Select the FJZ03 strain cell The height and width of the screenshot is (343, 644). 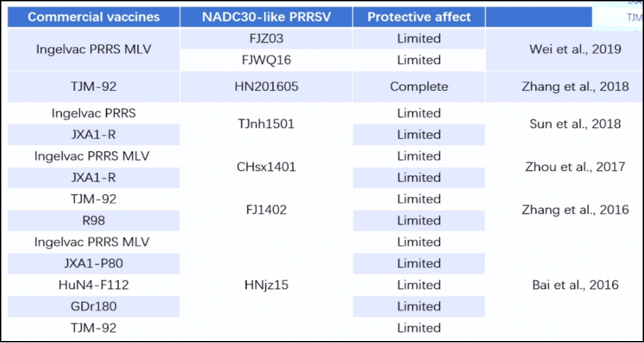tap(266, 39)
